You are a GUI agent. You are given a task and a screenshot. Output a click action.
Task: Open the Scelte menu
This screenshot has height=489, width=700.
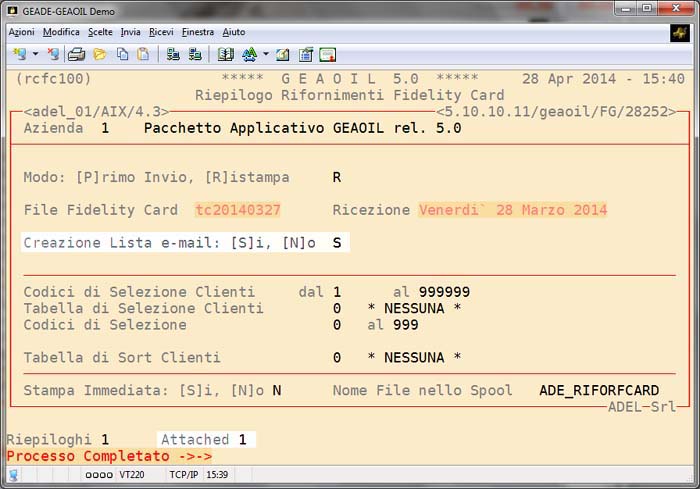(x=100, y=32)
